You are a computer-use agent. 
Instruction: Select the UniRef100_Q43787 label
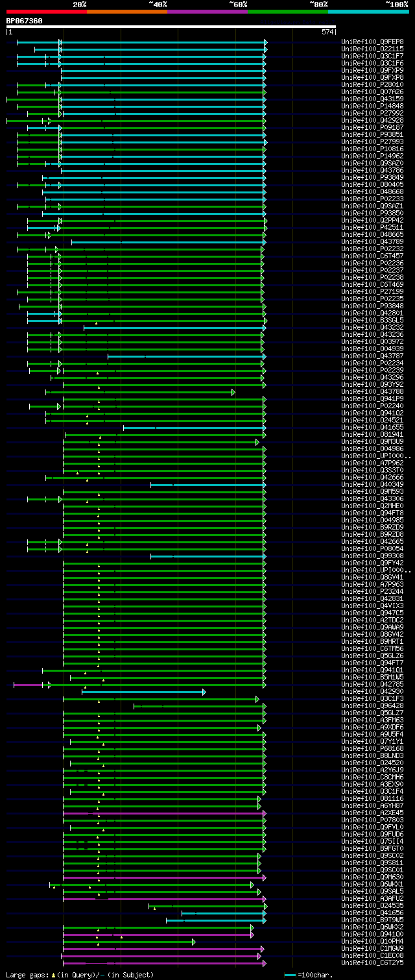(372, 356)
